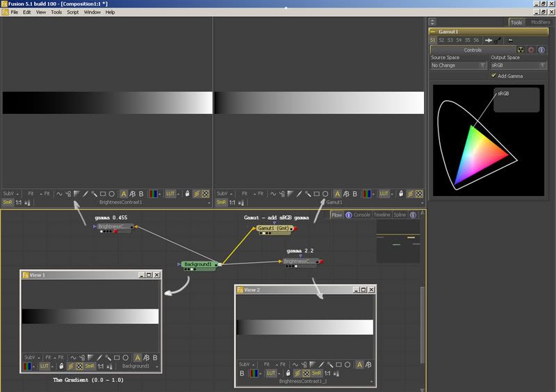Click the radiation common-controls icon in Gamut1
This screenshot has width=556, height=392.
click(521, 50)
